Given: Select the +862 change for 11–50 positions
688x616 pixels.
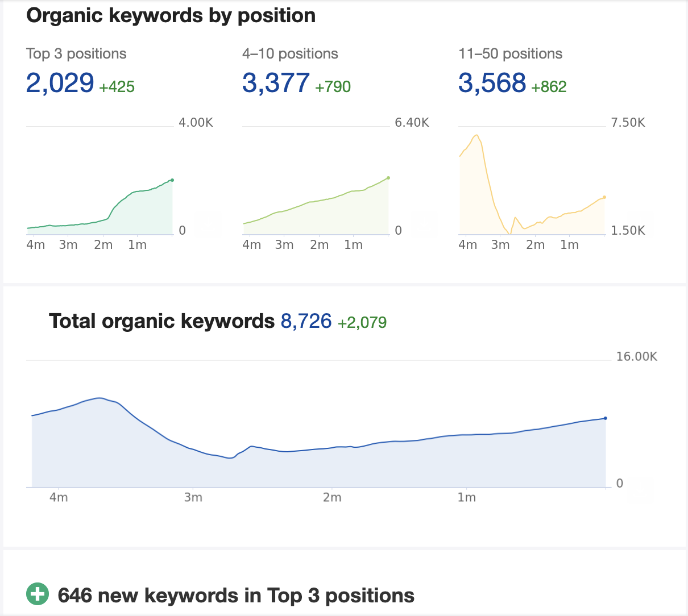Looking at the screenshot, I should (549, 87).
